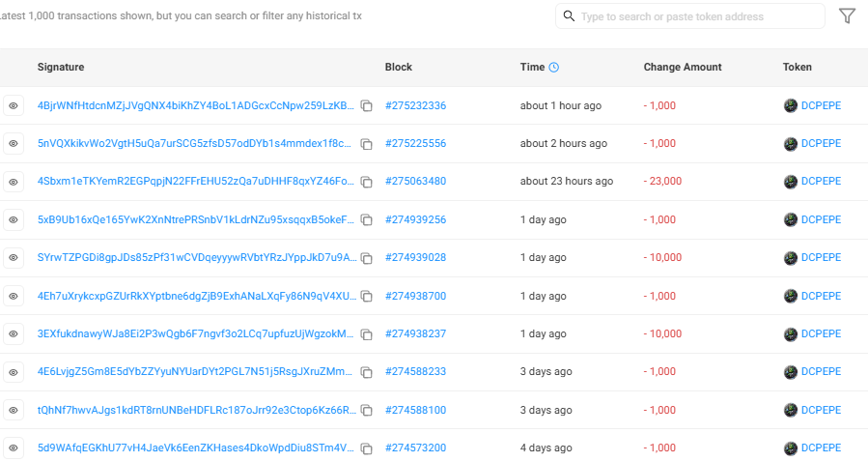Screen dimensions: 868x462
Task: Click DCPEPE token logo in 4 days ago row
Action: [x=791, y=448]
